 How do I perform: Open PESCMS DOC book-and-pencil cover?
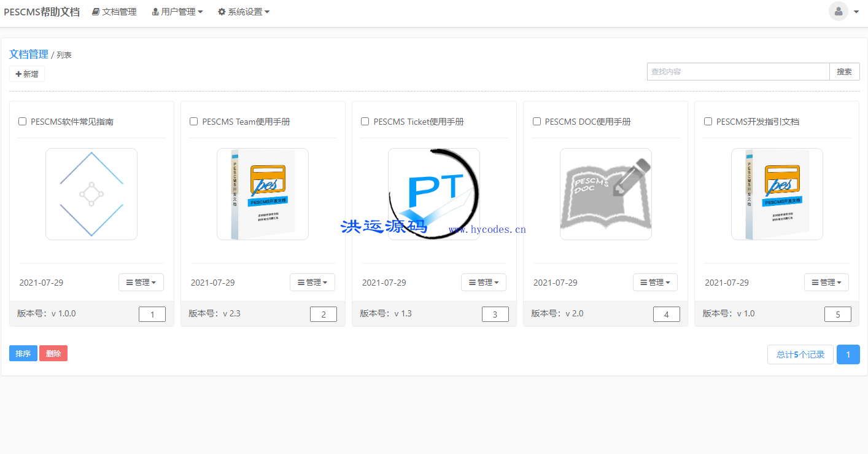pos(606,194)
